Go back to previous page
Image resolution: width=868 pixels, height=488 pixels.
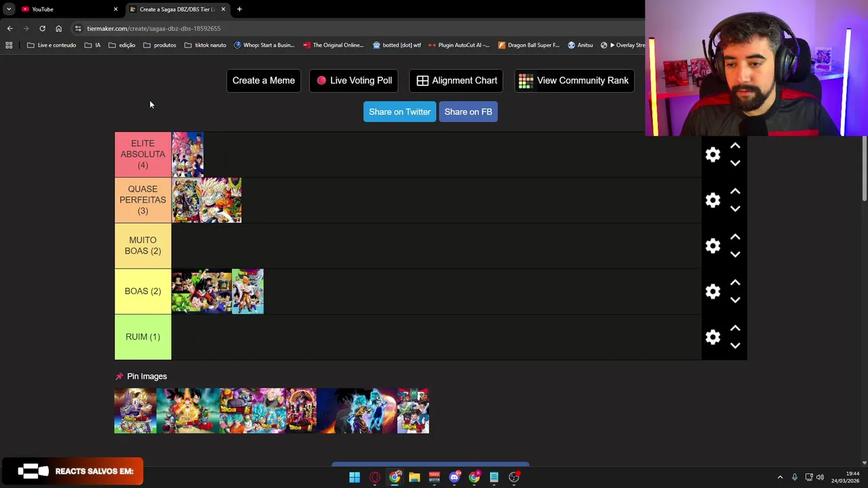coord(9,28)
